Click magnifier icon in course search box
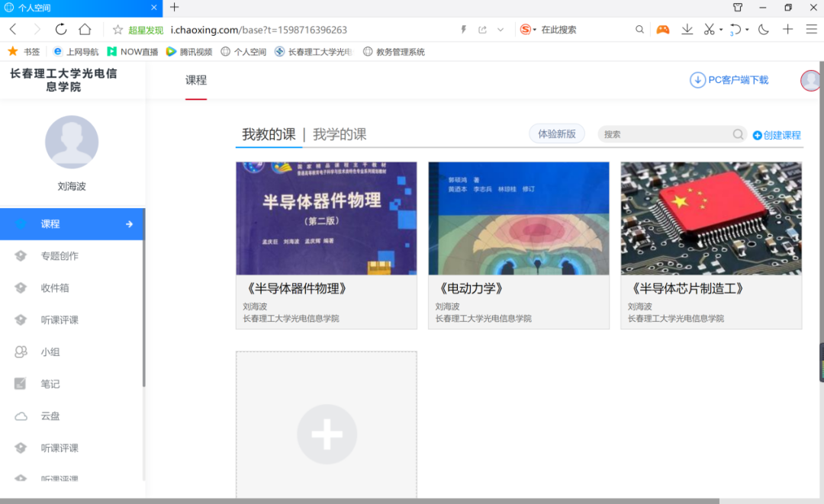 738,134
